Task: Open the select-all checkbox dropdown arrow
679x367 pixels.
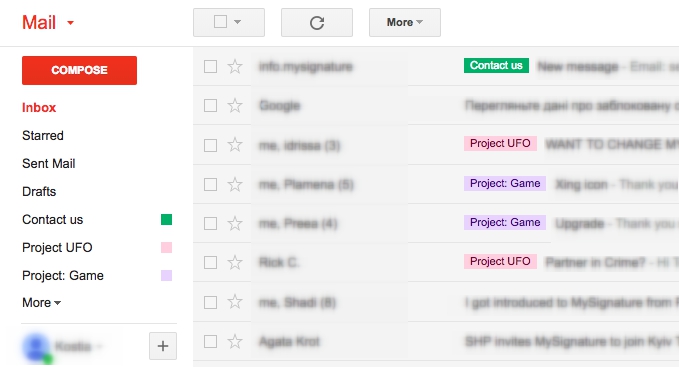Action: coord(237,22)
